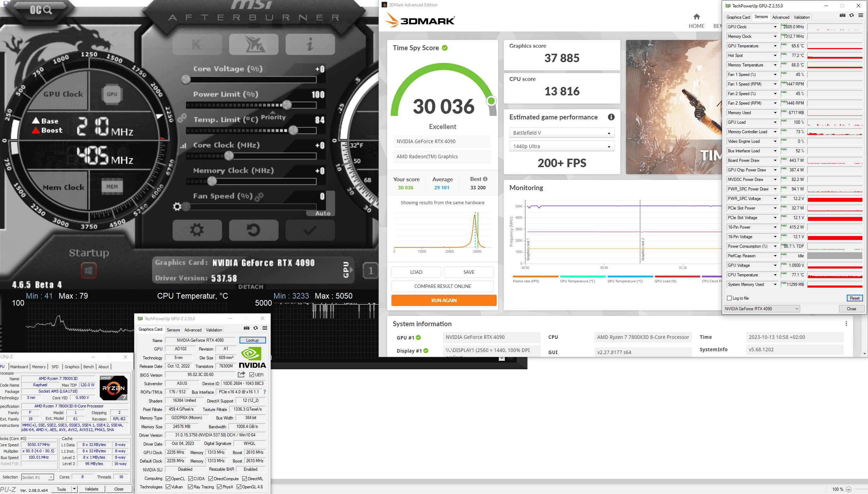Open the GPU Clock sensor dropdown arrow
868x494 pixels.
[775, 27]
